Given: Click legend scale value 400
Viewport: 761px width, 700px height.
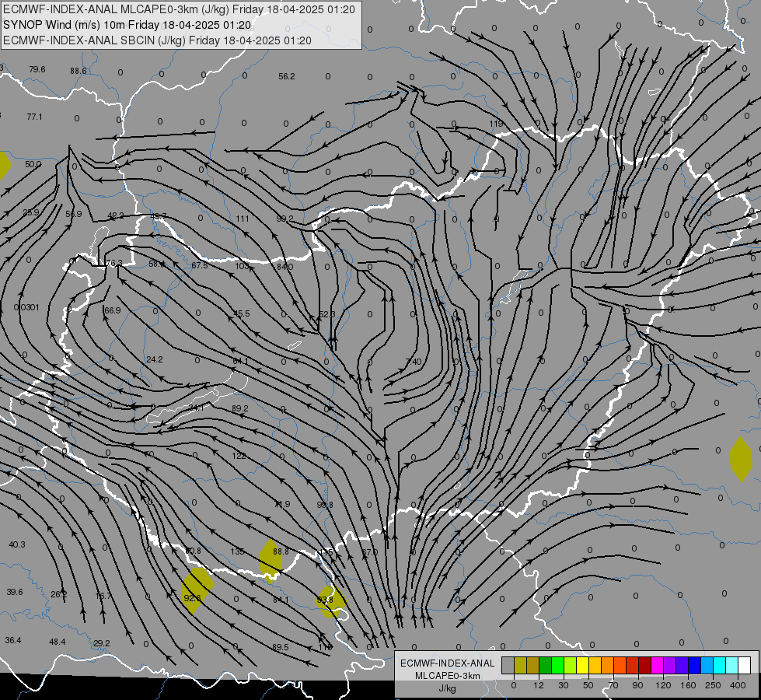Looking at the screenshot, I should pyautogui.click(x=738, y=685).
